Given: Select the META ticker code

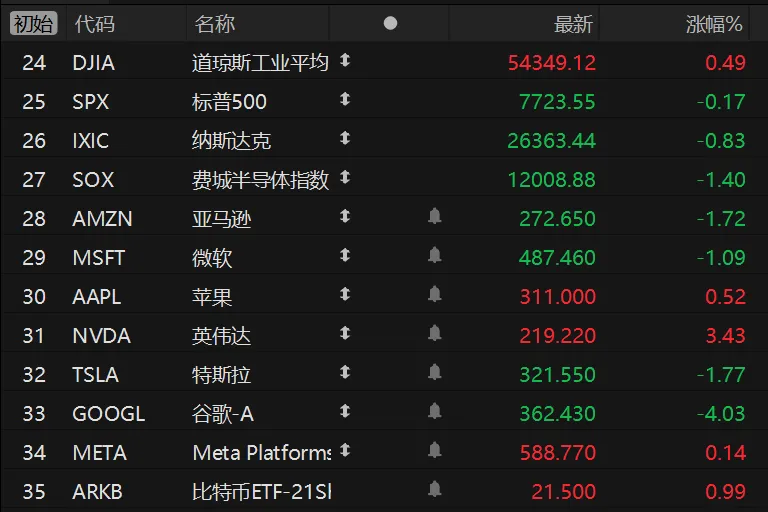Looking at the screenshot, I should tap(100, 453).
